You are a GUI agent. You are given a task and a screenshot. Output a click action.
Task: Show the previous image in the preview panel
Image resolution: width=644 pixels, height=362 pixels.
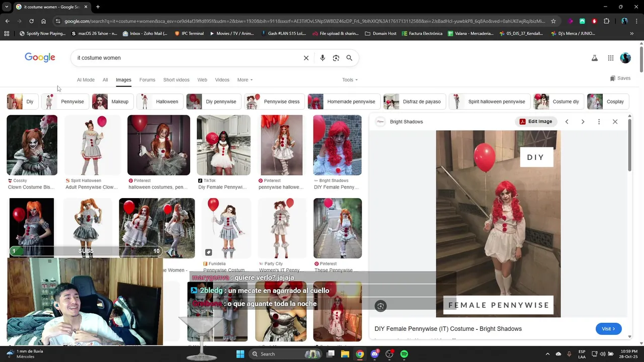pos(567,122)
